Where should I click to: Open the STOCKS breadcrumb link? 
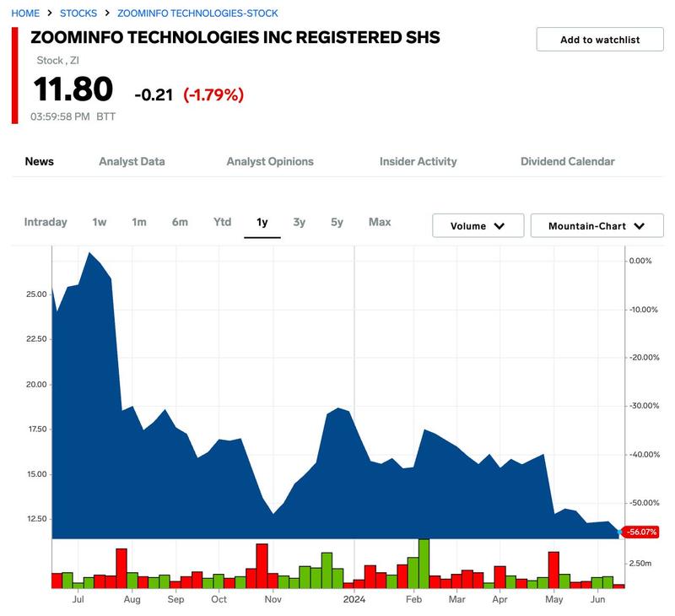78,14
